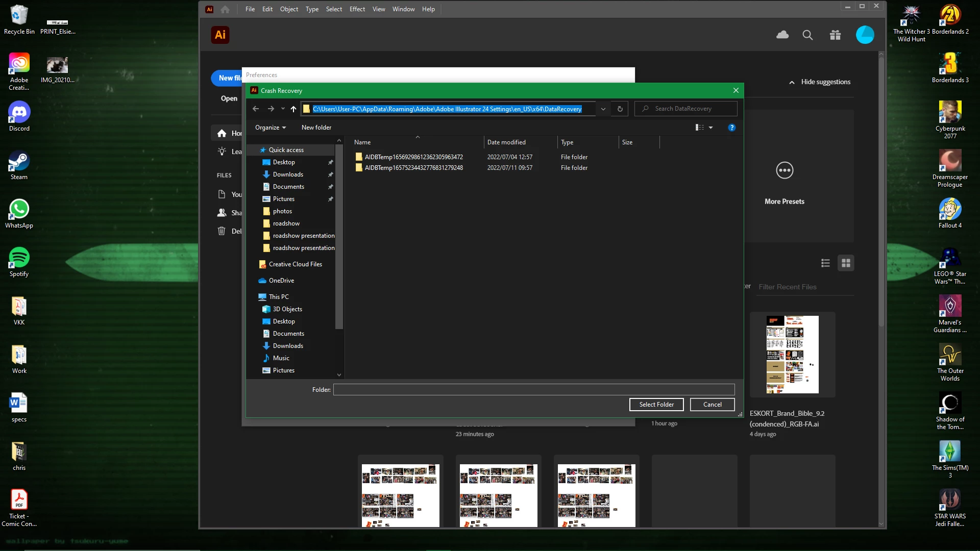980x551 pixels.
Task: Switch recent files to grid view
Action: tap(846, 263)
